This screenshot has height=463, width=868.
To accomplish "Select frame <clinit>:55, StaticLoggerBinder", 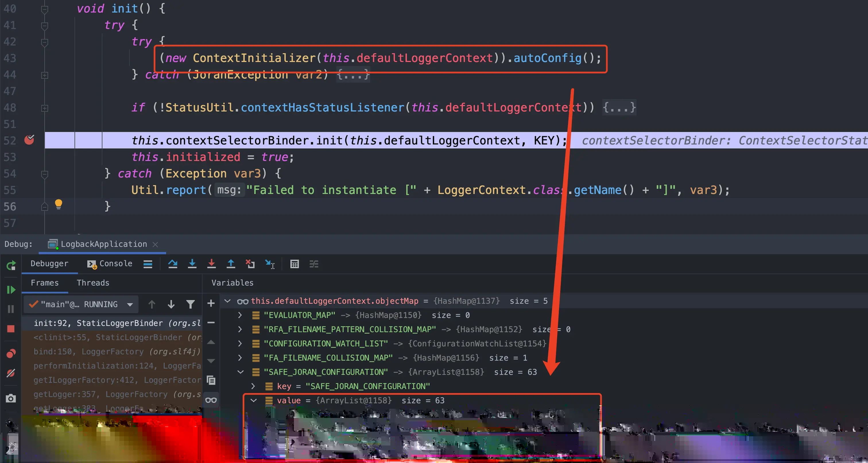I will click(112, 337).
